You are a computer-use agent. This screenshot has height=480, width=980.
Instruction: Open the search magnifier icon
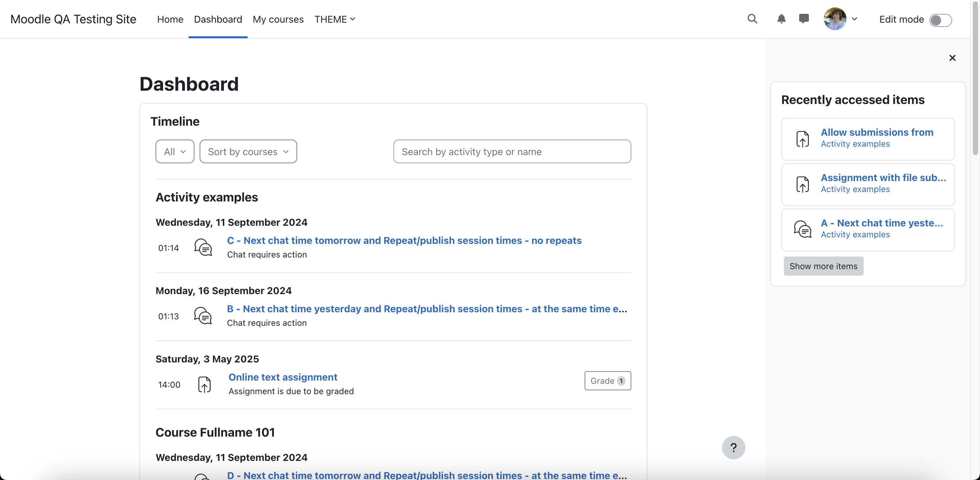(x=752, y=19)
